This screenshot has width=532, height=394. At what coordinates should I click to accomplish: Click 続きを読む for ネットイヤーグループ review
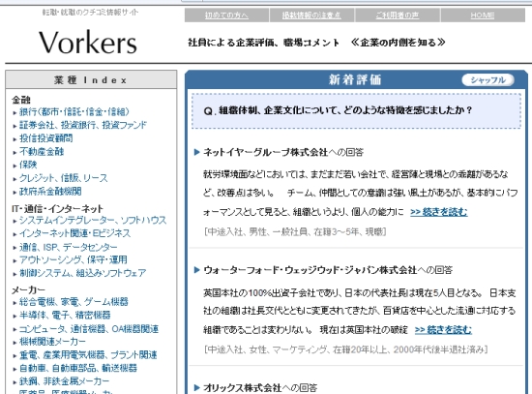[x=439, y=212]
